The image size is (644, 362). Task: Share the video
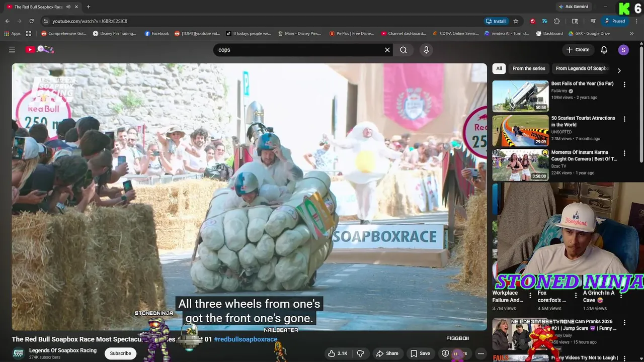point(387,353)
